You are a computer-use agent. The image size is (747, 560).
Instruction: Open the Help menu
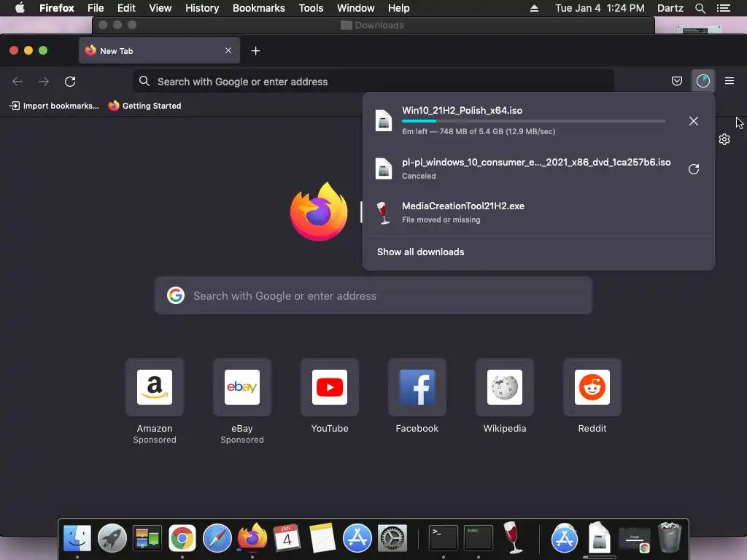(x=399, y=8)
